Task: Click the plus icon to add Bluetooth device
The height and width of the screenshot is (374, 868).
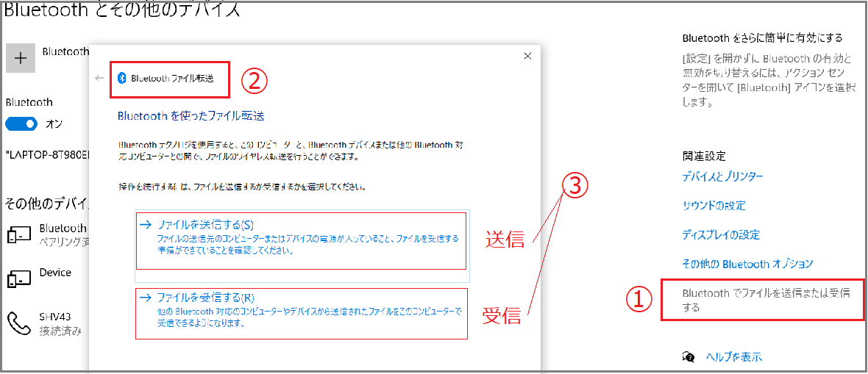Action: [21, 58]
